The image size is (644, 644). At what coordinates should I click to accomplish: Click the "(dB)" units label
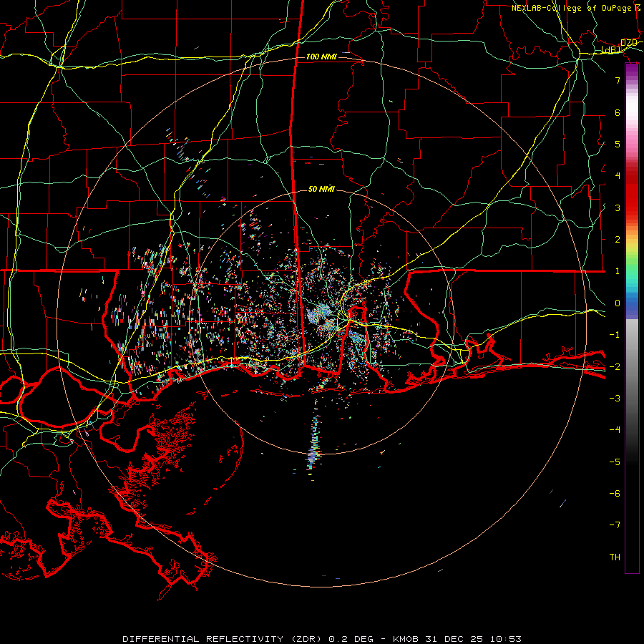[x=611, y=50]
